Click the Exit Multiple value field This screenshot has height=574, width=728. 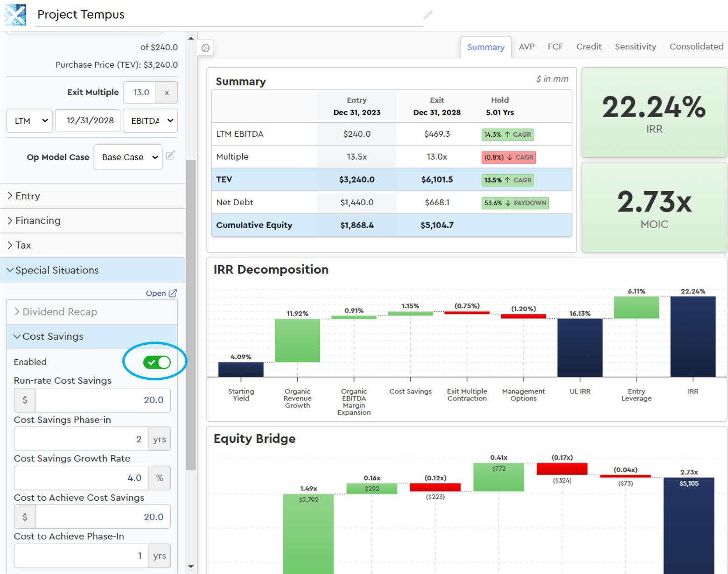point(140,92)
